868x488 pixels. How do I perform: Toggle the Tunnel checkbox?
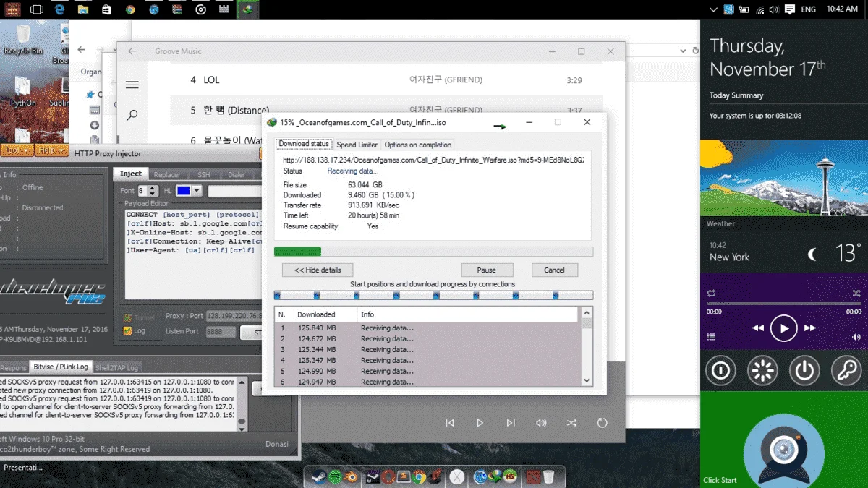coord(128,317)
